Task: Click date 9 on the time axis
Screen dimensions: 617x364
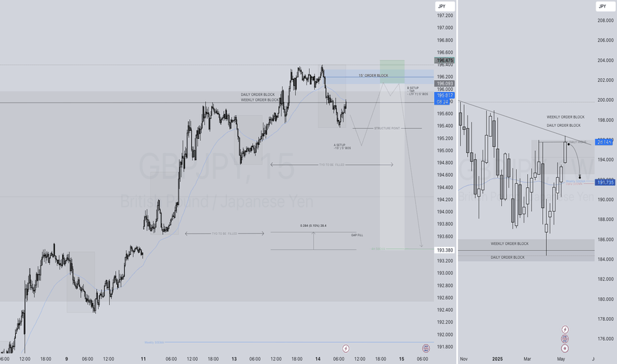Action: [66, 359]
